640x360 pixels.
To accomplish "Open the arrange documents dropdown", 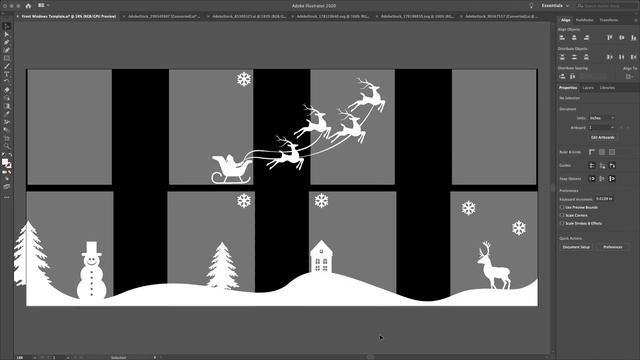I will (x=43, y=5).
